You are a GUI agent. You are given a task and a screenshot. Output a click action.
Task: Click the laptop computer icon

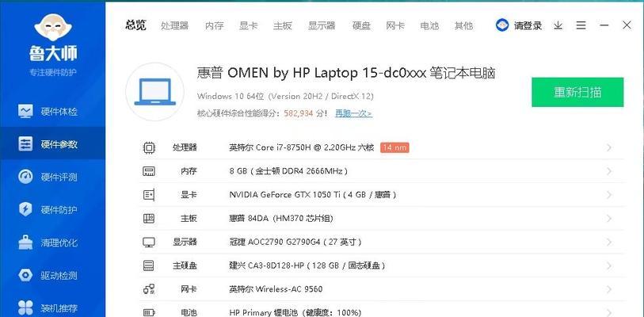click(154, 92)
